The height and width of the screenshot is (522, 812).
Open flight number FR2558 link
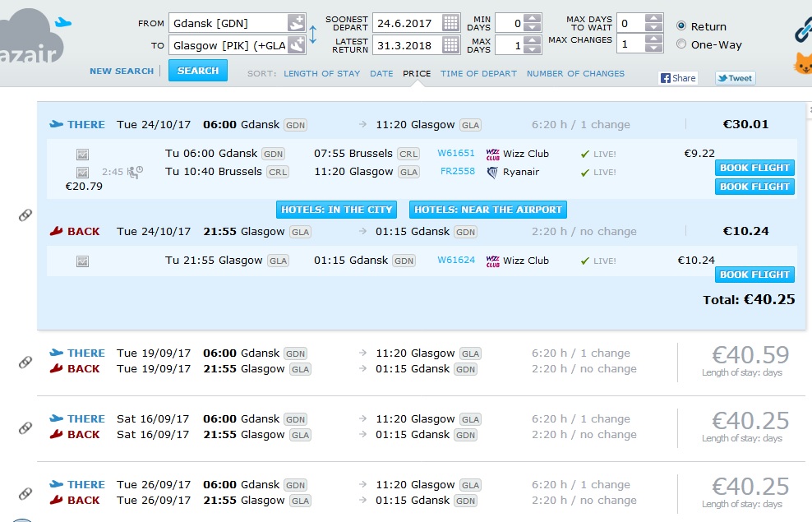457,171
